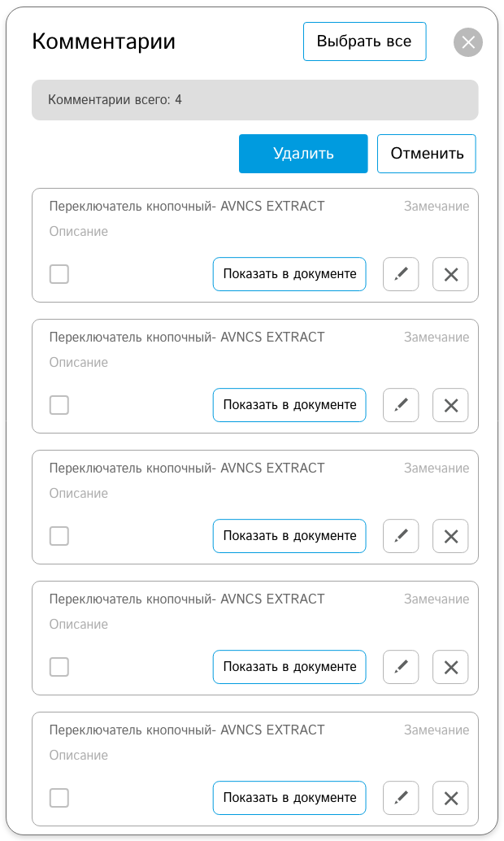Show the fourth comment in the document
The width and height of the screenshot is (504, 841).
[x=289, y=667]
